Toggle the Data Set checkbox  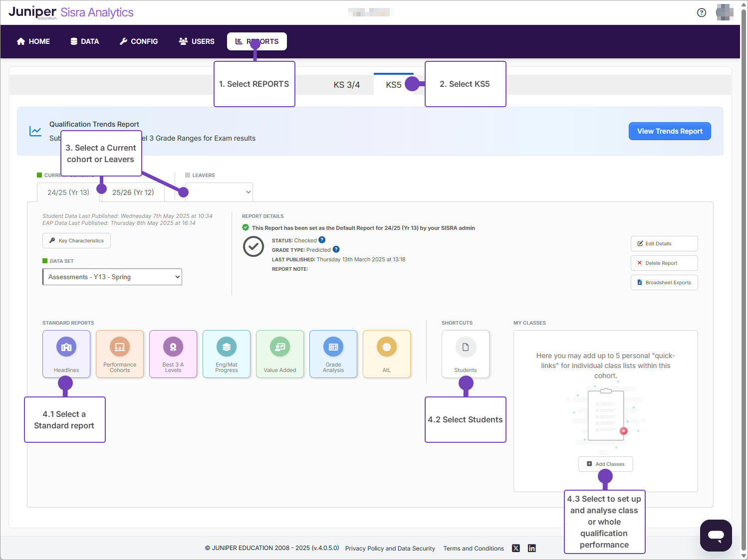point(44,261)
